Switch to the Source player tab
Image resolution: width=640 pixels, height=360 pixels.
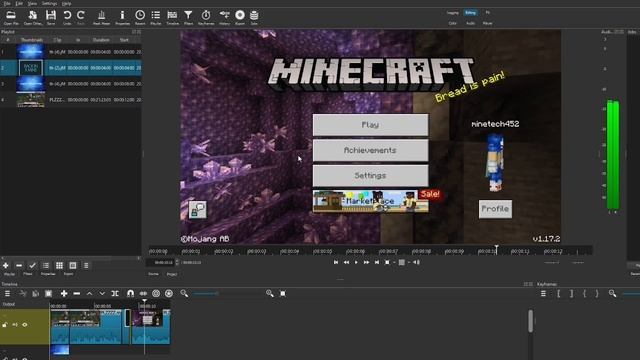click(x=153, y=274)
